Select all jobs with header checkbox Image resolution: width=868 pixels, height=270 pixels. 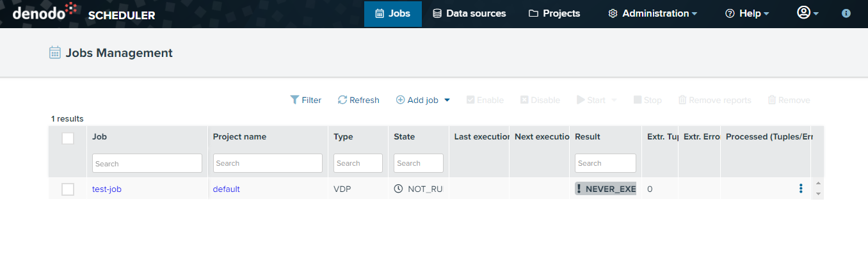click(68, 138)
